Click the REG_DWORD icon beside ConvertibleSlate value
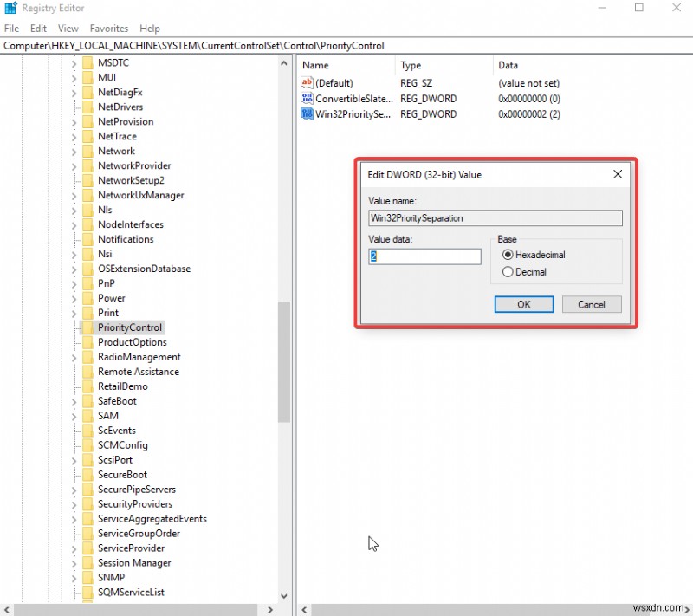 click(x=307, y=98)
